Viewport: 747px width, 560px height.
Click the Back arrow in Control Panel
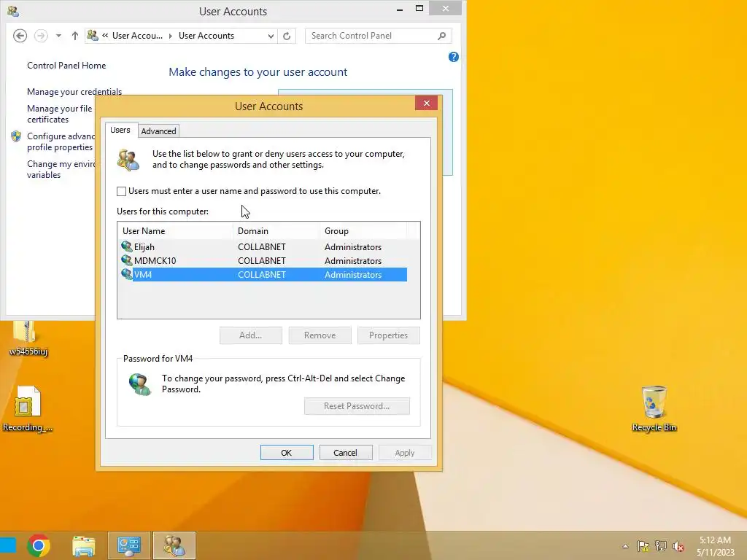(x=20, y=36)
